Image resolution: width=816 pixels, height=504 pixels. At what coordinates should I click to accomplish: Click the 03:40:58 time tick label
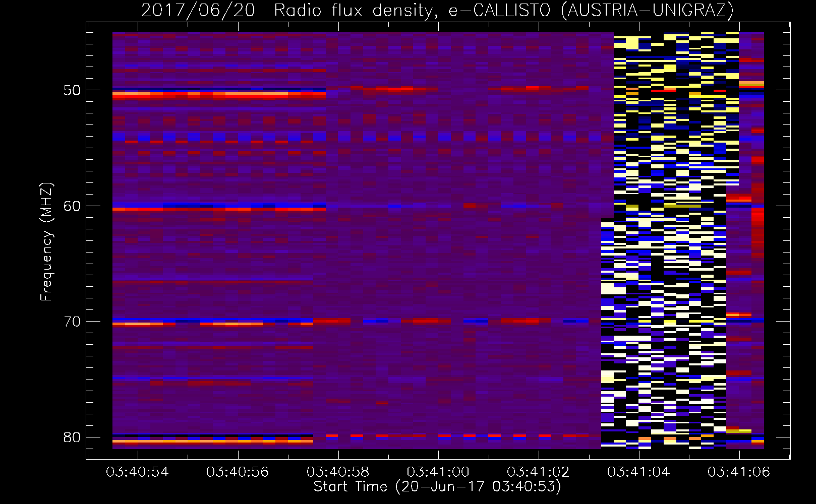tap(338, 472)
